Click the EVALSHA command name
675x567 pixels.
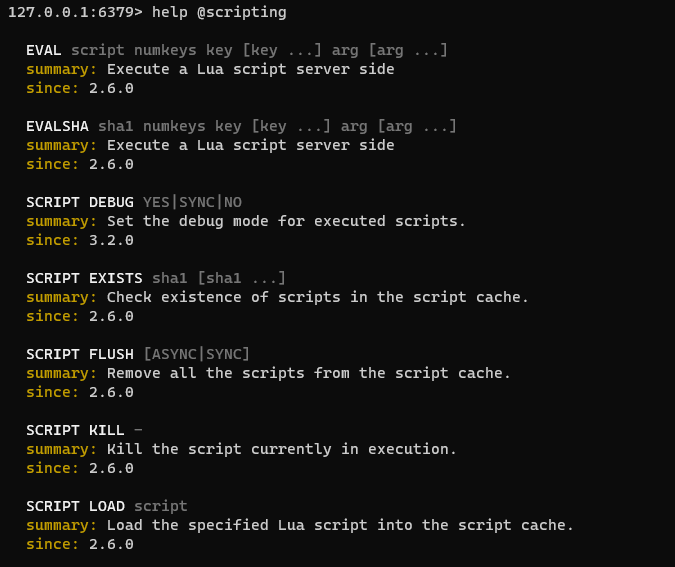pyautogui.click(x=57, y=126)
